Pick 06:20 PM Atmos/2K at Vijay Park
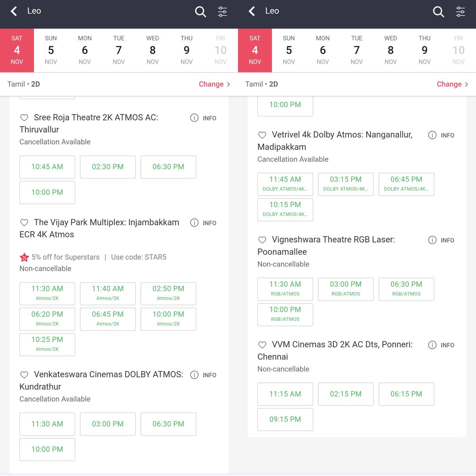 47,319
